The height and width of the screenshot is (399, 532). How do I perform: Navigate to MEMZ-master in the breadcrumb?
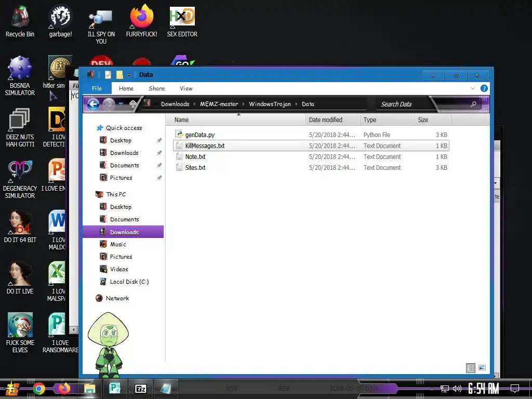219,104
